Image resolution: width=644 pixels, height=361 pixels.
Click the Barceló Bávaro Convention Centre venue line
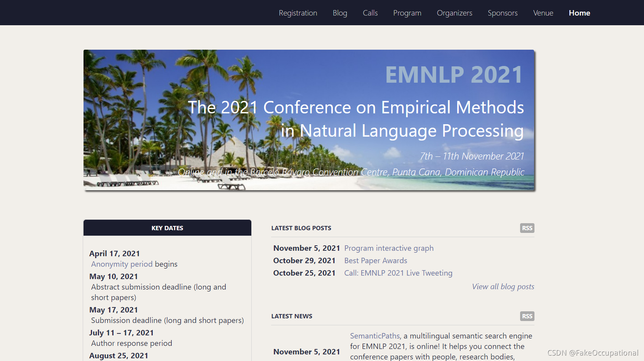351,172
